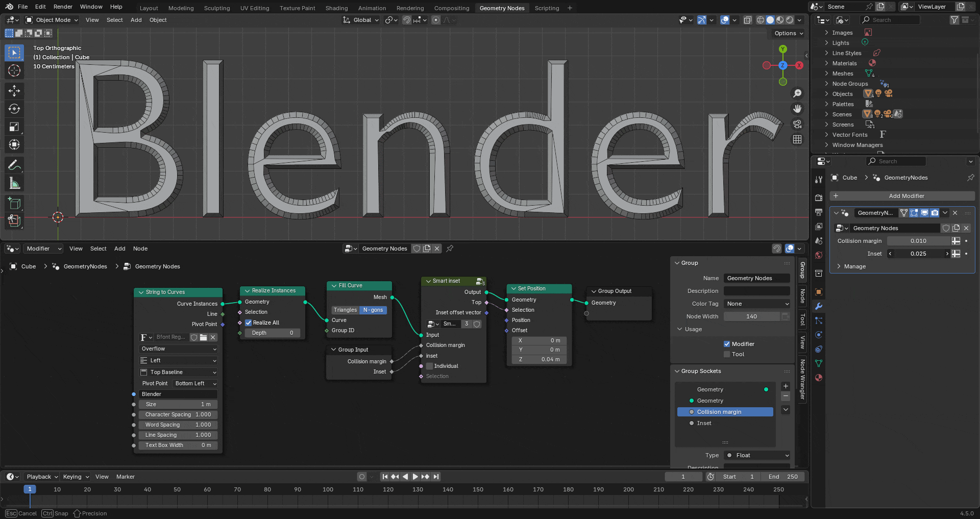Switch to the Shading workspace tab
980x519 pixels.
coord(336,8)
